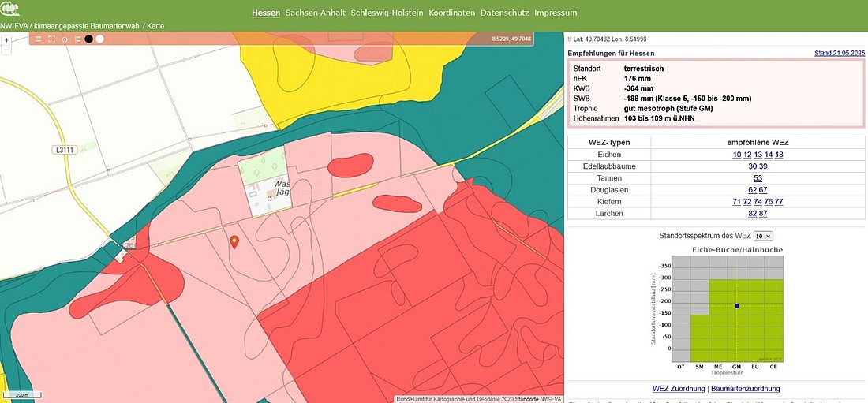Click the 200 m map scale bar
868x403 pixels.
21,395
